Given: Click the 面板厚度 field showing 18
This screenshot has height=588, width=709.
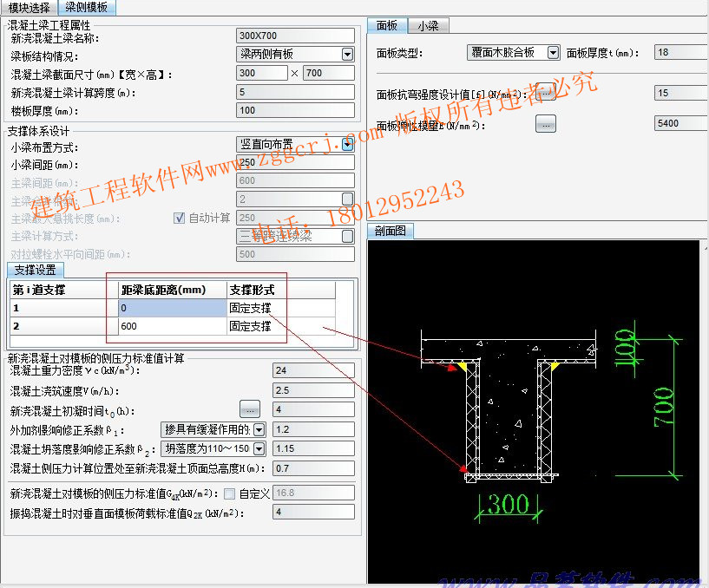Looking at the screenshot, I should [681, 52].
